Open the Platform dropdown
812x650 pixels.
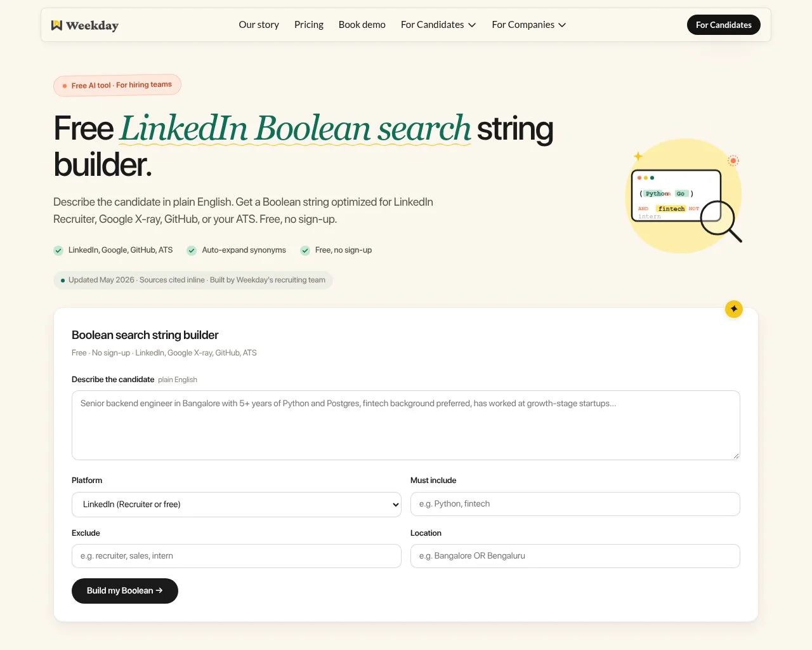237,505
